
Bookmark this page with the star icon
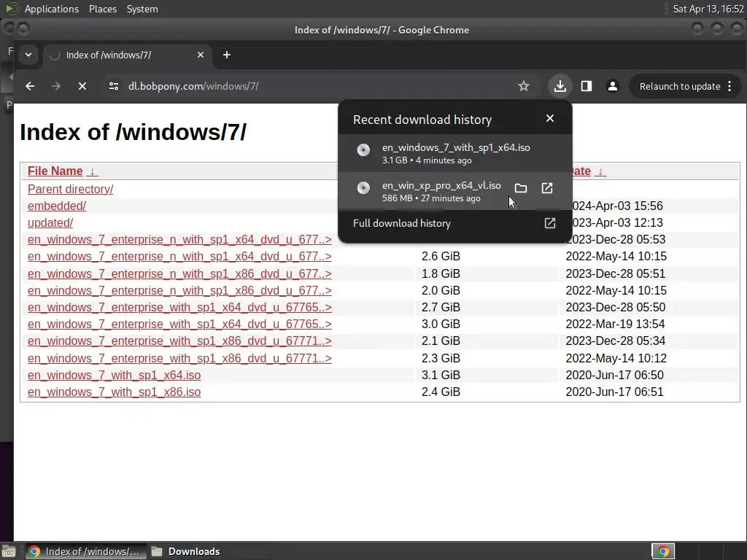524,86
